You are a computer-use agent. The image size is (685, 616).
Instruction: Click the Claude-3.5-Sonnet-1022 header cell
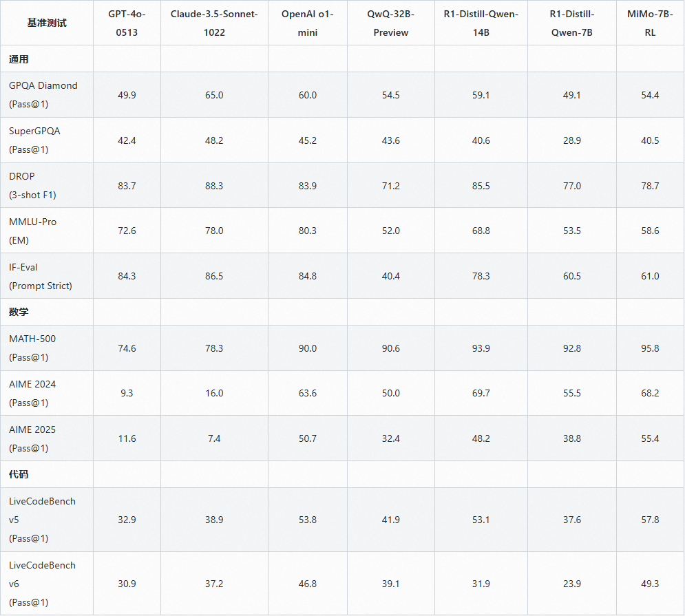tap(214, 23)
